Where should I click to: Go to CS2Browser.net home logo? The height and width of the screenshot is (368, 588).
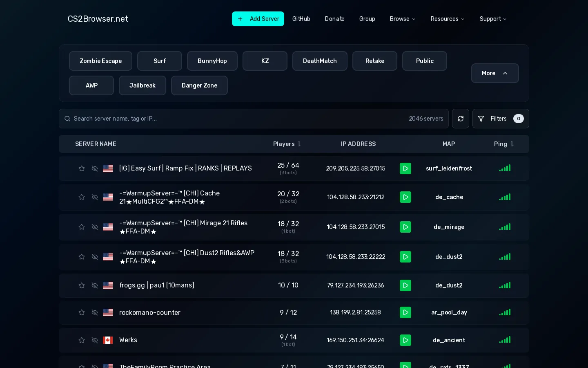coord(98,19)
